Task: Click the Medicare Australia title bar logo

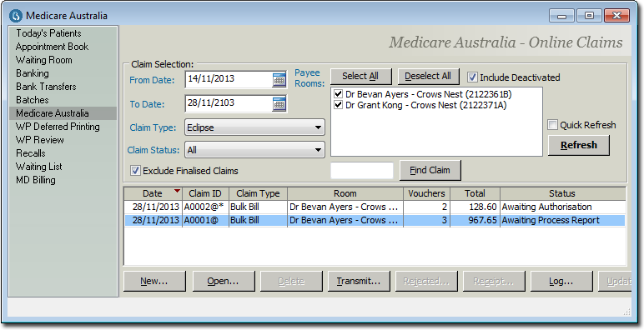Action: [x=16, y=16]
